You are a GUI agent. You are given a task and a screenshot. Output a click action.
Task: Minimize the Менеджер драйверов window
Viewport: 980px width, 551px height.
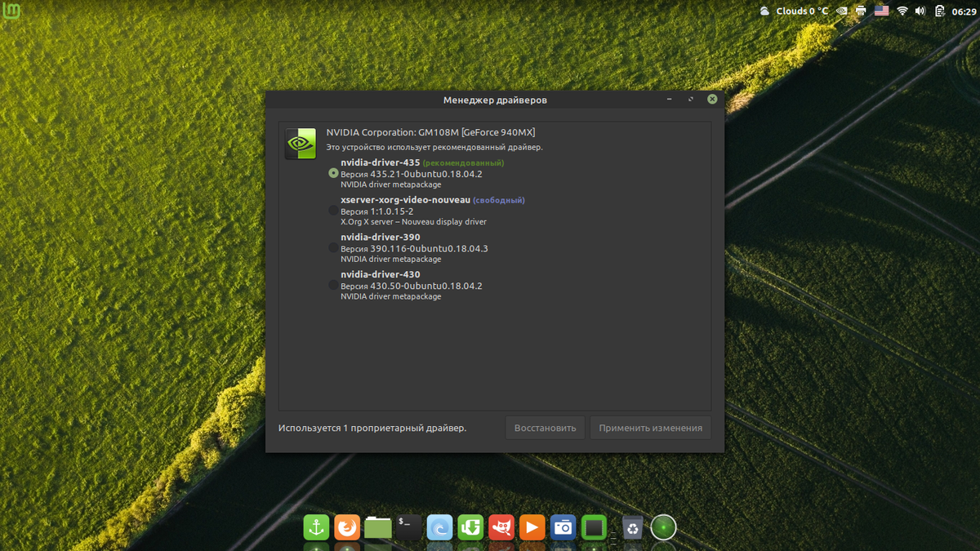(669, 99)
